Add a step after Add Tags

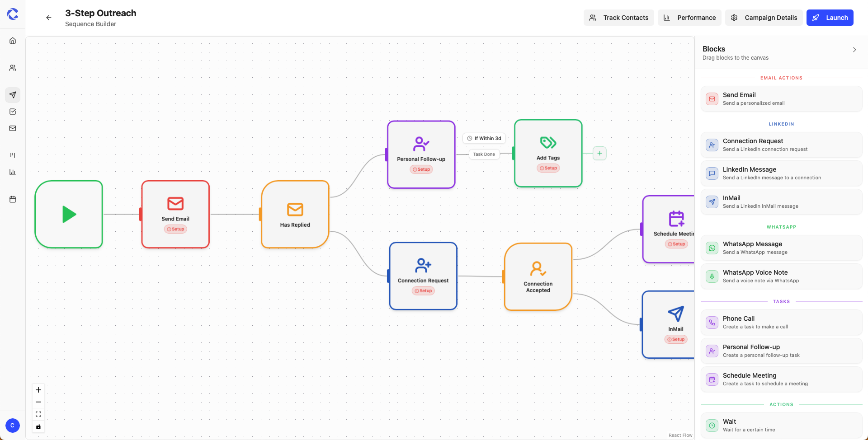(599, 153)
